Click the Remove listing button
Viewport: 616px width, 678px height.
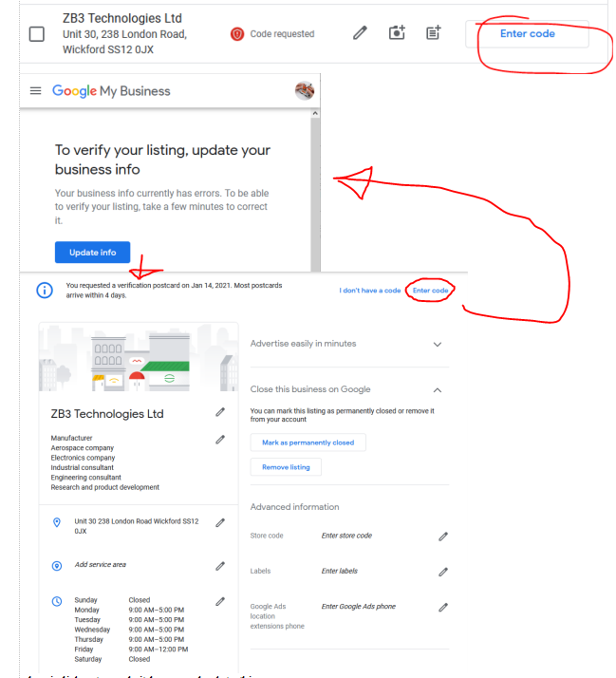[x=286, y=467]
